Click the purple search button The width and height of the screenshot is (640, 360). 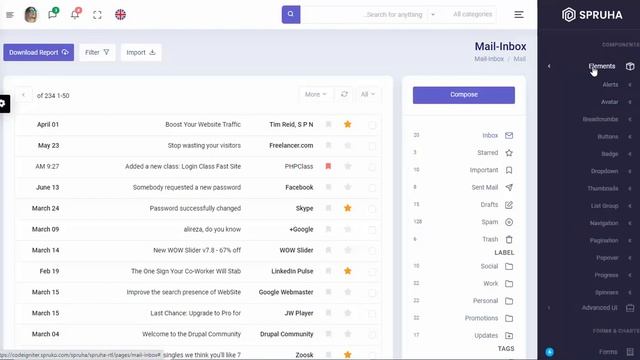[291, 14]
